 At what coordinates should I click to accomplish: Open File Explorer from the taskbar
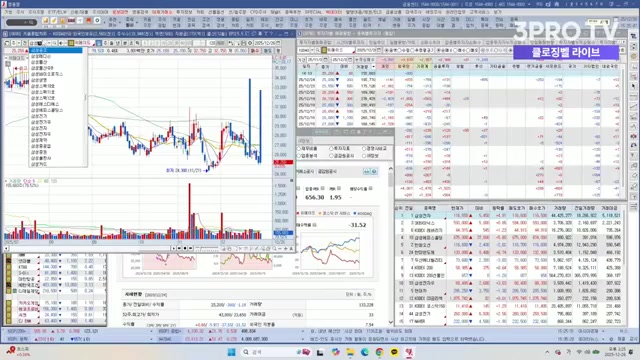pyautogui.click(x=350, y=352)
